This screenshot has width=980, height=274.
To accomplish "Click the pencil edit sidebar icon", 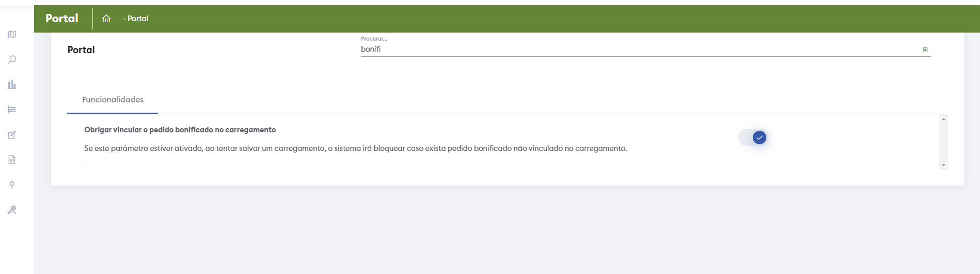I will [12, 135].
